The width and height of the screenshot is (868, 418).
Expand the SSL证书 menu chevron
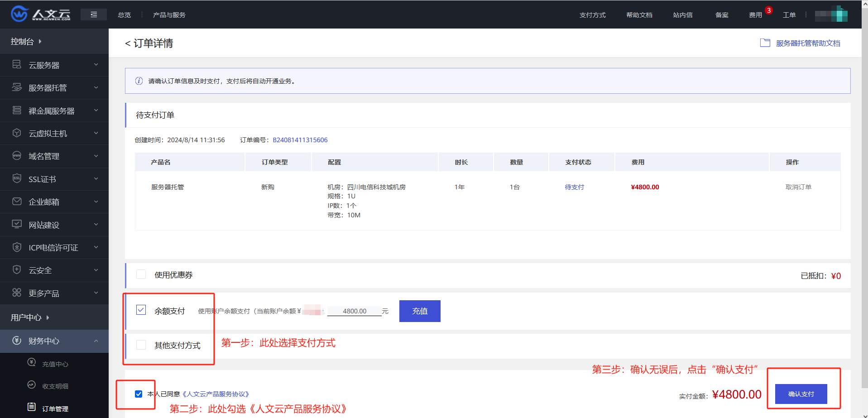[96, 179]
